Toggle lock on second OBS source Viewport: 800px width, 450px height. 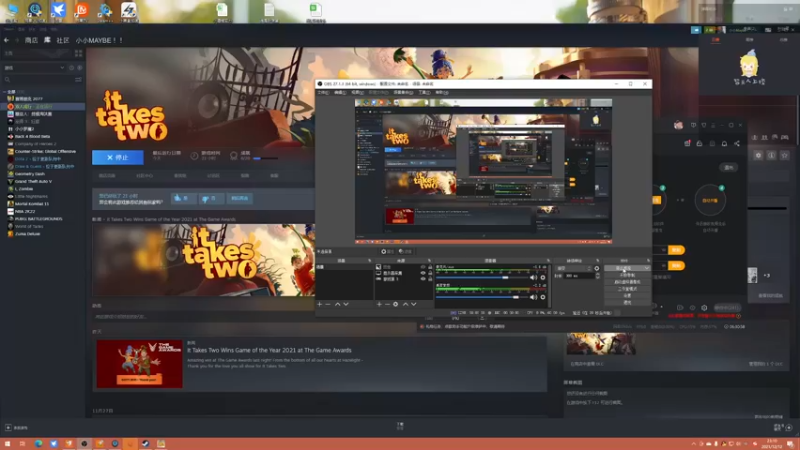point(430,273)
